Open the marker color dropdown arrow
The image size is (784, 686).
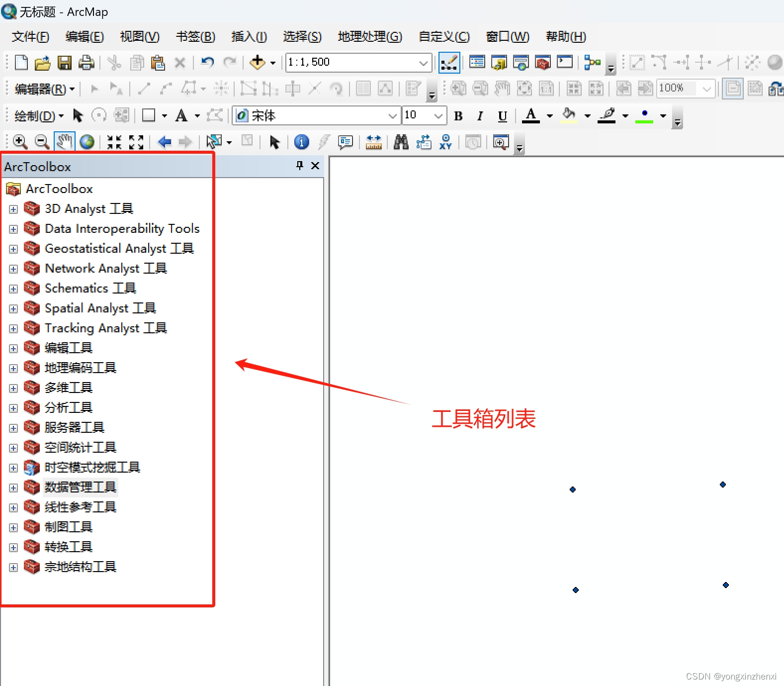tap(663, 116)
